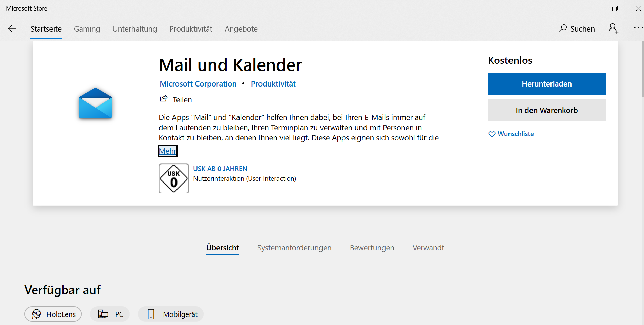Click the share icon next to Teilen
The image size is (644, 325).
164,99
